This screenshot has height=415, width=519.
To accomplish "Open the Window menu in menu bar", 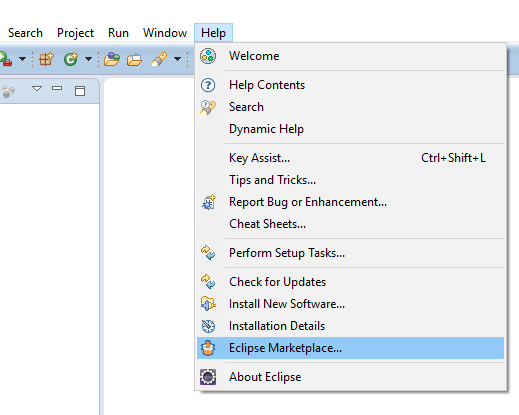I will 165,33.
